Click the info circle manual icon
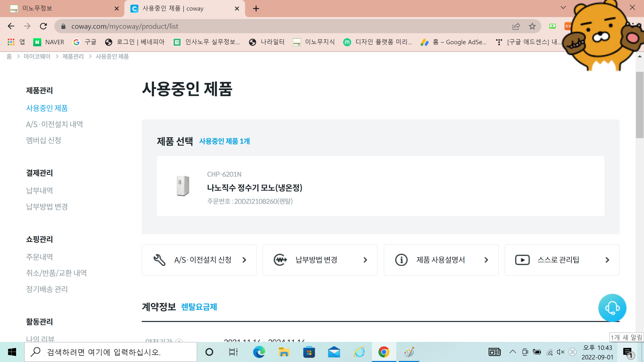 point(401,260)
